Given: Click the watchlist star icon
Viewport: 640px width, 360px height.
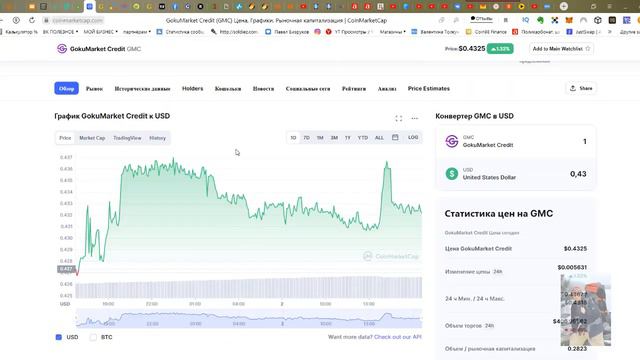Looking at the screenshot, I should click(588, 49).
